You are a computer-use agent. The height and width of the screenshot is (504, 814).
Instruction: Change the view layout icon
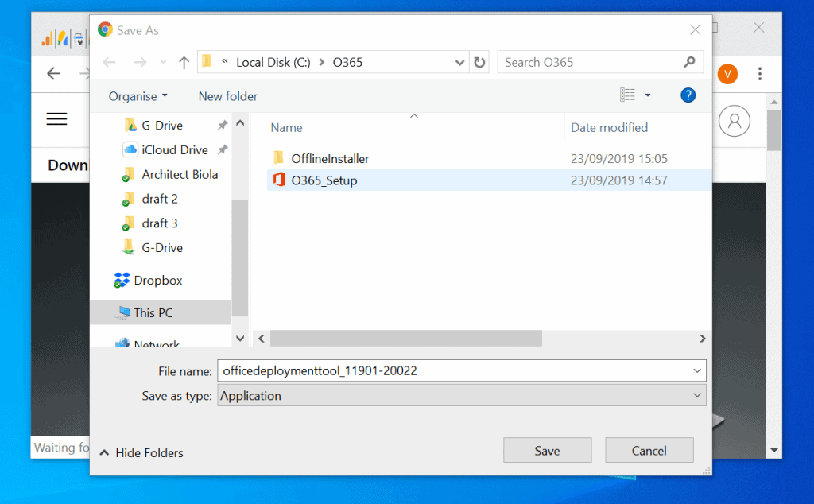pos(628,95)
